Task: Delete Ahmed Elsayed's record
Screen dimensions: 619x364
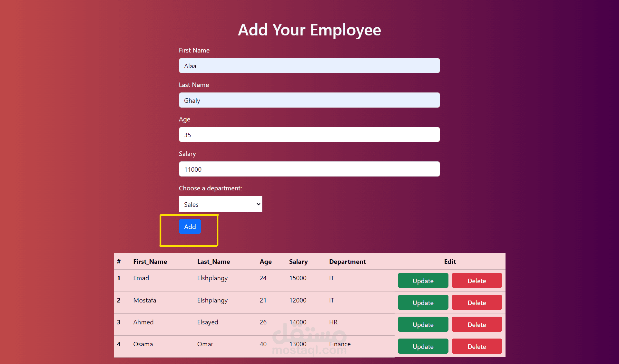Action: point(477,324)
